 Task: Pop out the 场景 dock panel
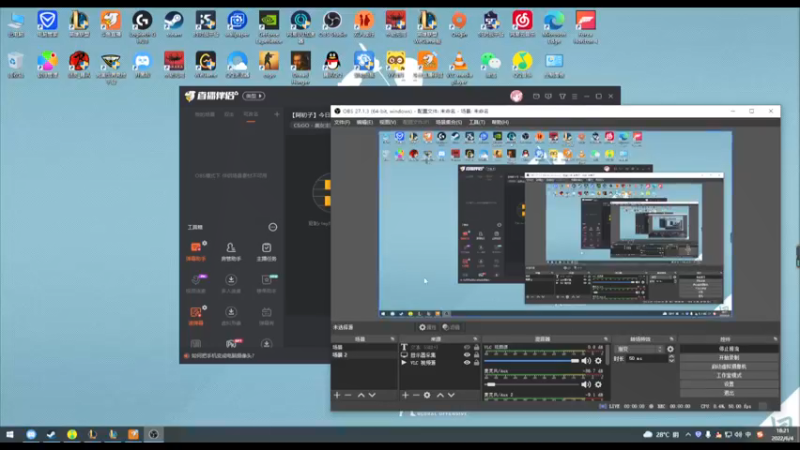[392, 339]
